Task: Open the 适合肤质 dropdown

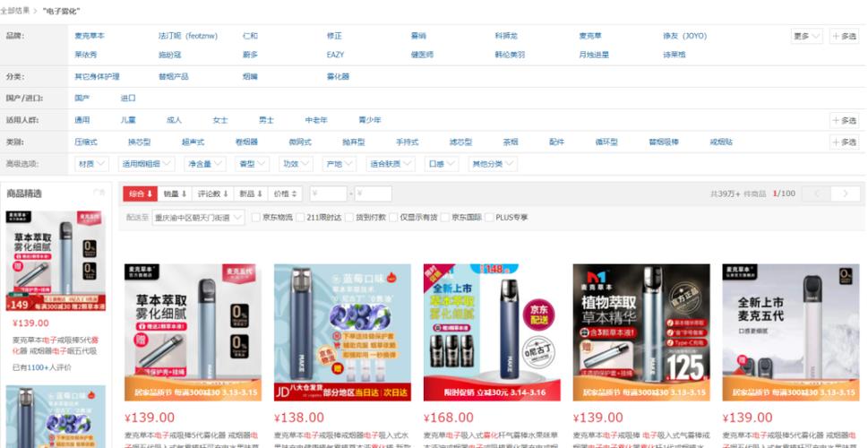Action: click(391, 164)
